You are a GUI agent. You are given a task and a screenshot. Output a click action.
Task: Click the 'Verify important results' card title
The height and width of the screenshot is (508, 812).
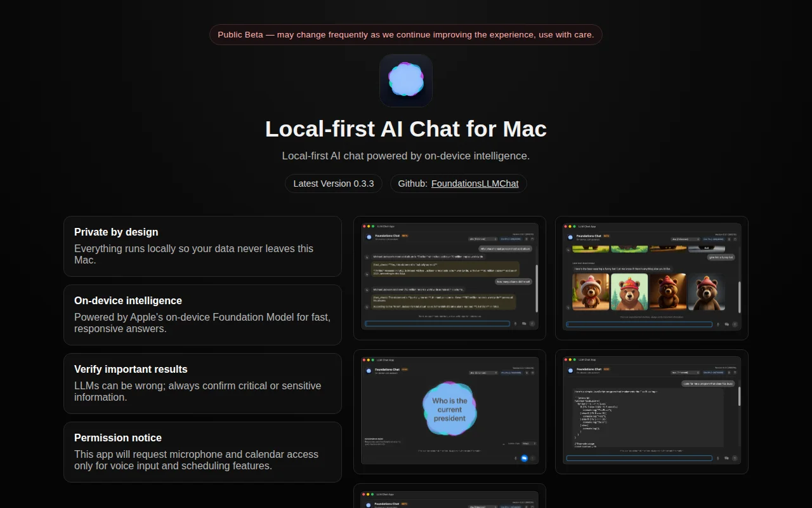[131, 369]
